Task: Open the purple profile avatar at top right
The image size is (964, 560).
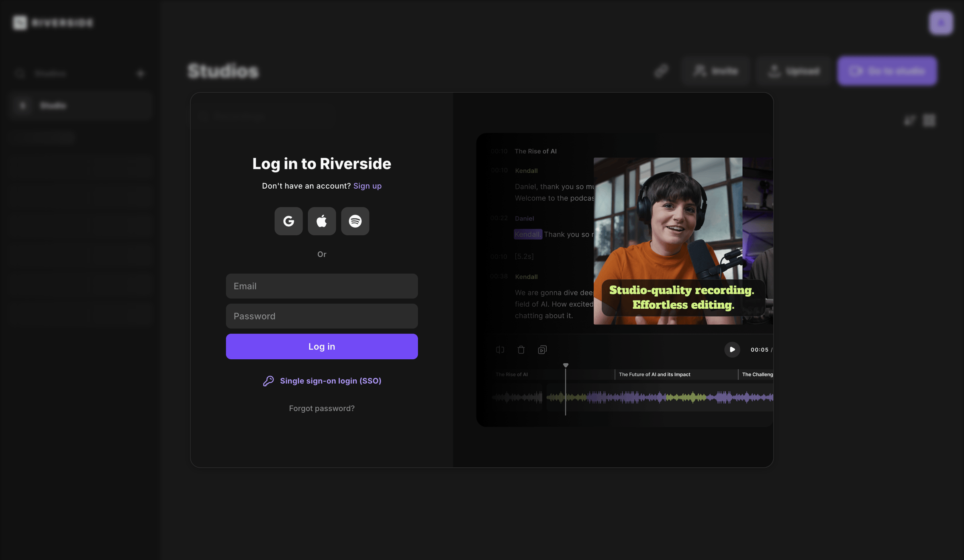Action: [941, 23]
